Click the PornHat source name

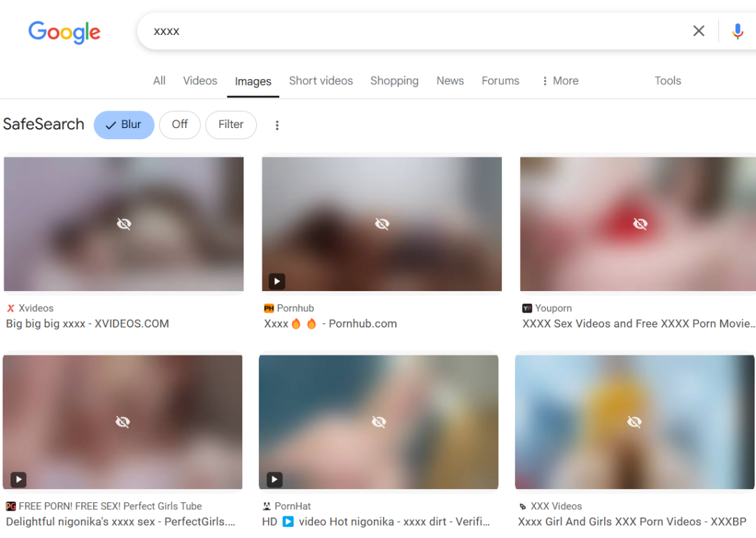293,507
